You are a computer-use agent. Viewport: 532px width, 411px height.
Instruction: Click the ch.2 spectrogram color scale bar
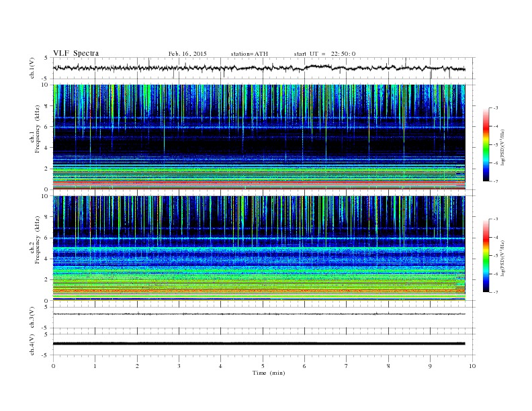(486, 256)
